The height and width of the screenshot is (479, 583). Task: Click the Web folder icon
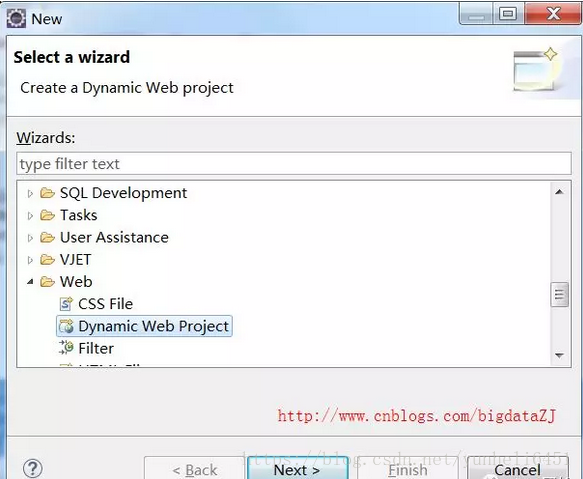point(47,282)
